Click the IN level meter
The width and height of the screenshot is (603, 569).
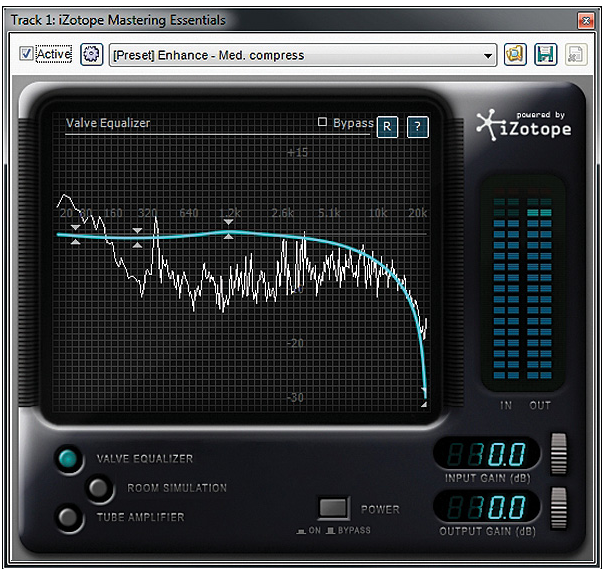click(506, 283)
